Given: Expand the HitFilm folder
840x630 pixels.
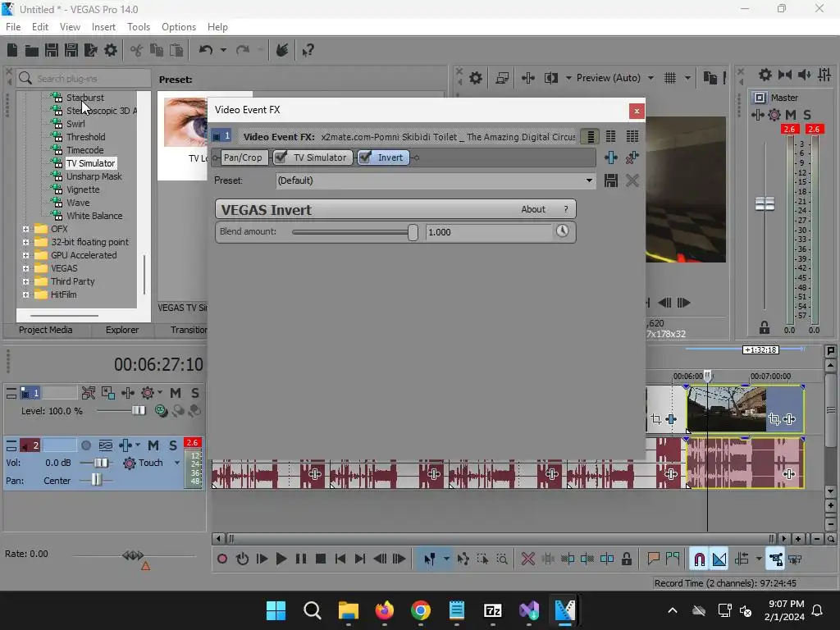Looking at the screenshot, I should [x=25, y=294].
